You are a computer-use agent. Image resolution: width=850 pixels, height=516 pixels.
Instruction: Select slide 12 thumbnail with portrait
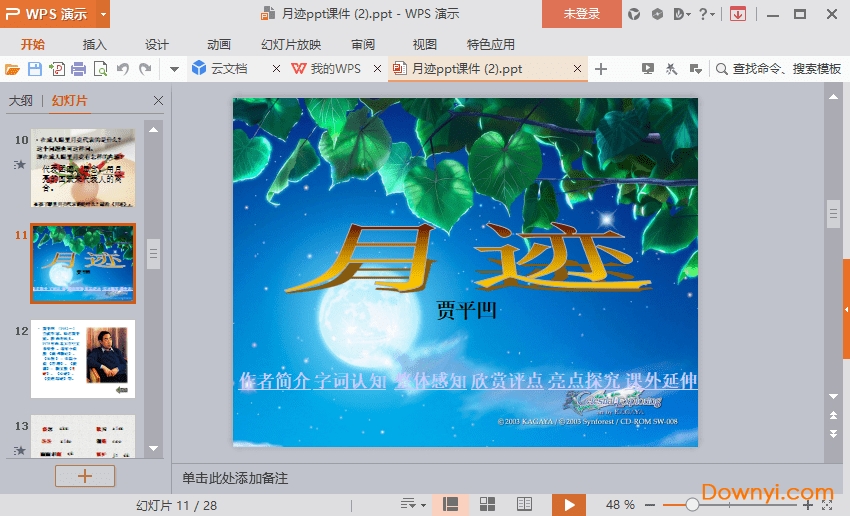(x=82, y=359)
